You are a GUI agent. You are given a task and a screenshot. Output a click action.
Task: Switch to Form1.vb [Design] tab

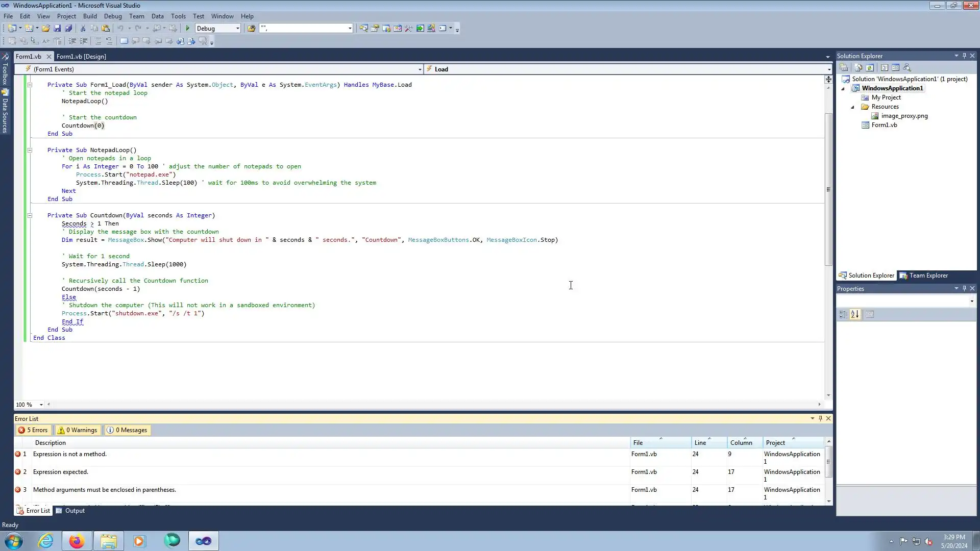tap(81, 57)
